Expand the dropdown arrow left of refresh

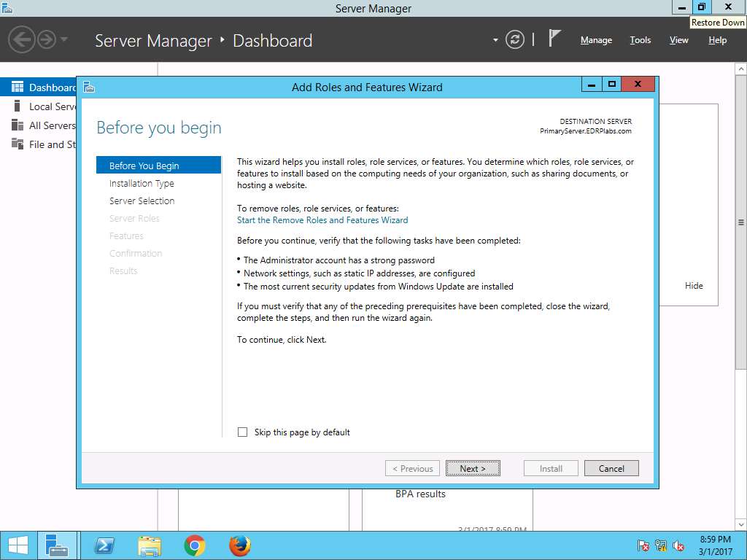[495, 40]
